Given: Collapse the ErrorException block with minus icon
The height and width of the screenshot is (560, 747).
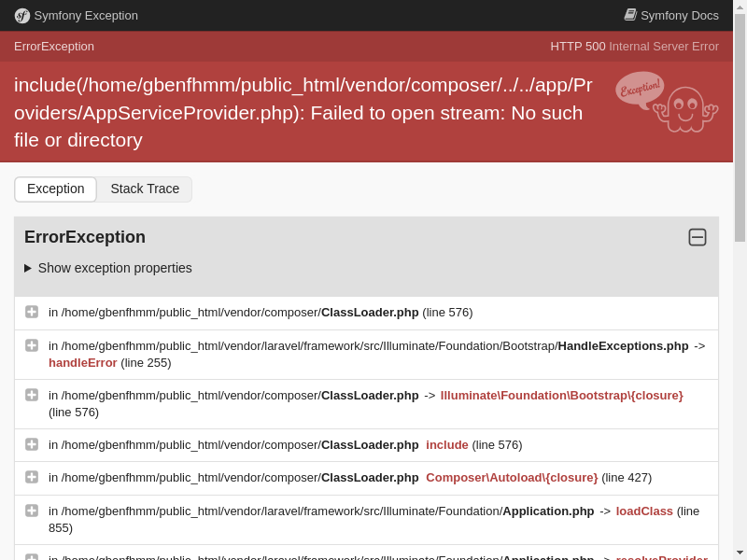Looking at the screenshot, I should pyautogui.click(x=698, y=237).
